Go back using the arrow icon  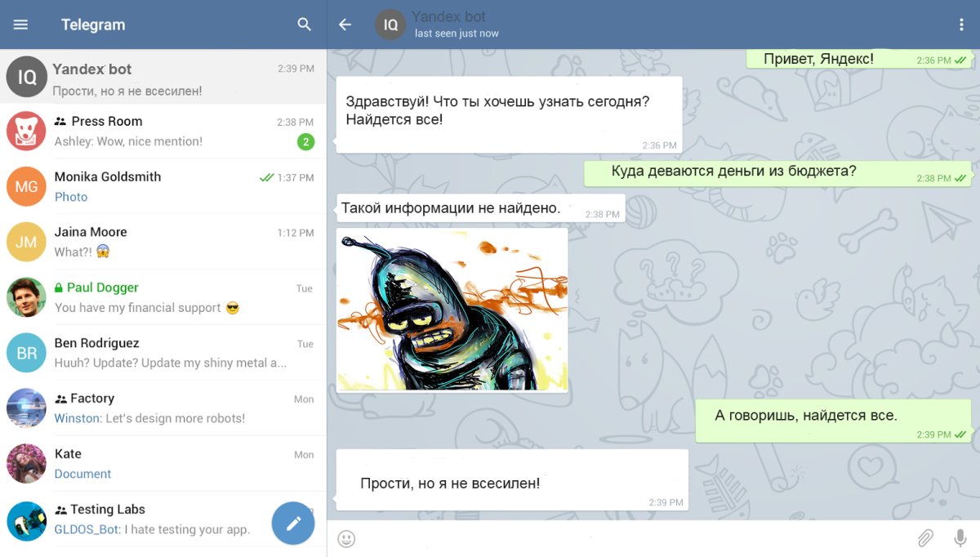[345, 25]
